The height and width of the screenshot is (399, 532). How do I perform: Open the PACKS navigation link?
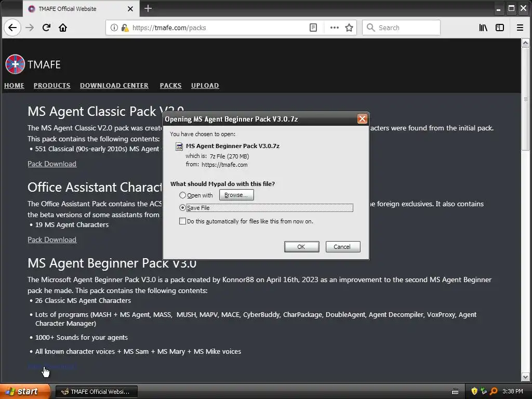(x=170, y=86)
